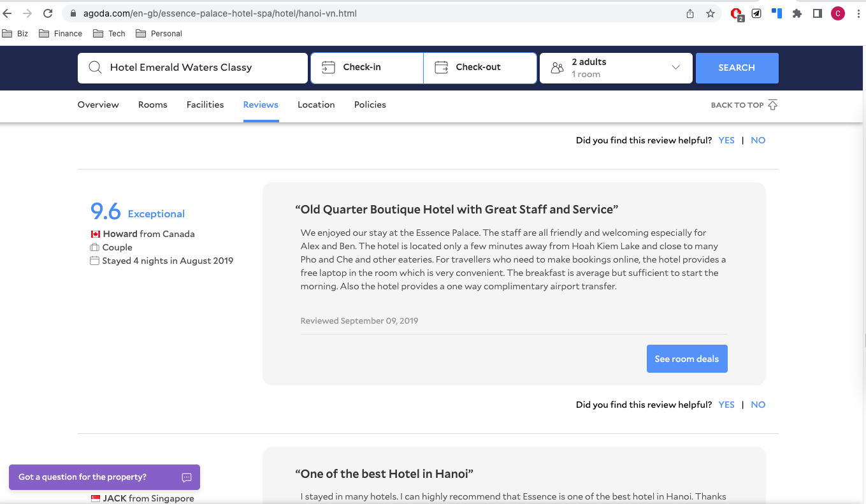Mark Howard's review helpful with YES
Viewport: 866px width, 504px height.
[726, 405]
